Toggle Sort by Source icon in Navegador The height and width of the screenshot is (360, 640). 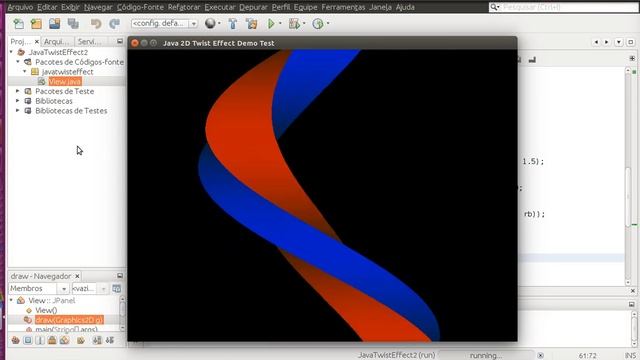110,340
